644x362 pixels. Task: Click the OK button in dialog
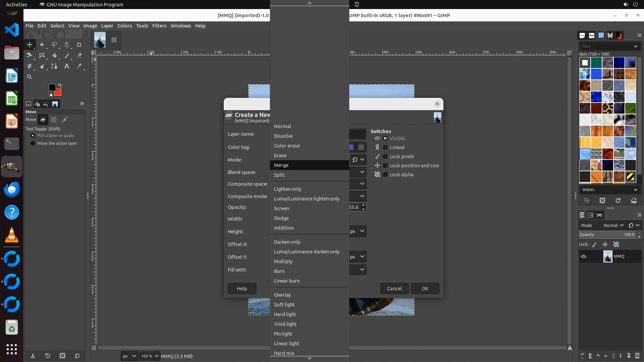click(x=425, y=289)
